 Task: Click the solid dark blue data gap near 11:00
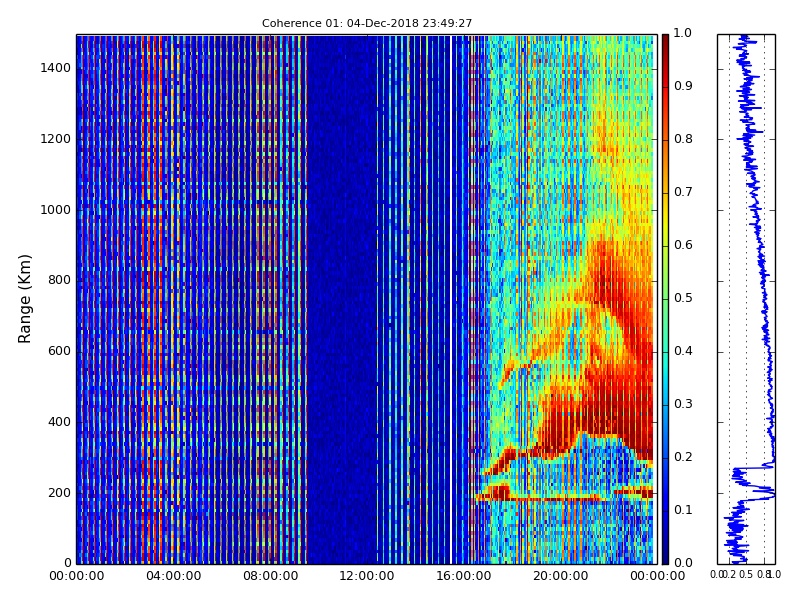341,299
